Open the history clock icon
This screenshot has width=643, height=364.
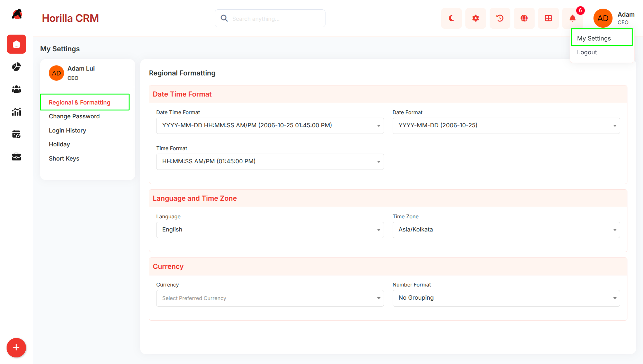pyautogui.click(x=500, y=18)
